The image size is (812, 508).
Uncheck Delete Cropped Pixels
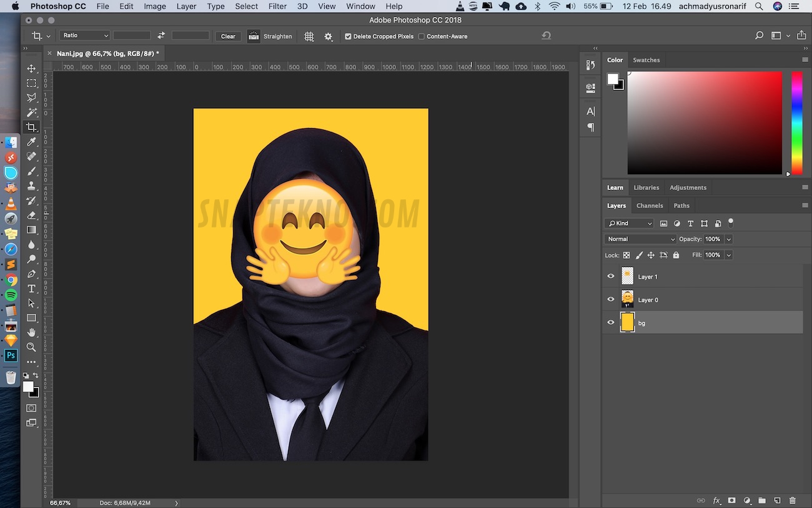point(348,36)
